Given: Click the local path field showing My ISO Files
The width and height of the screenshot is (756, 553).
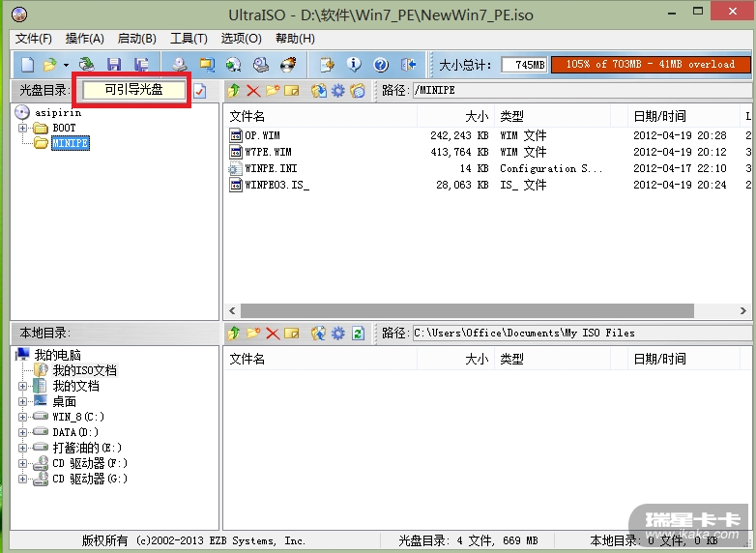Looking at the screenshot, I should [582, 333].
